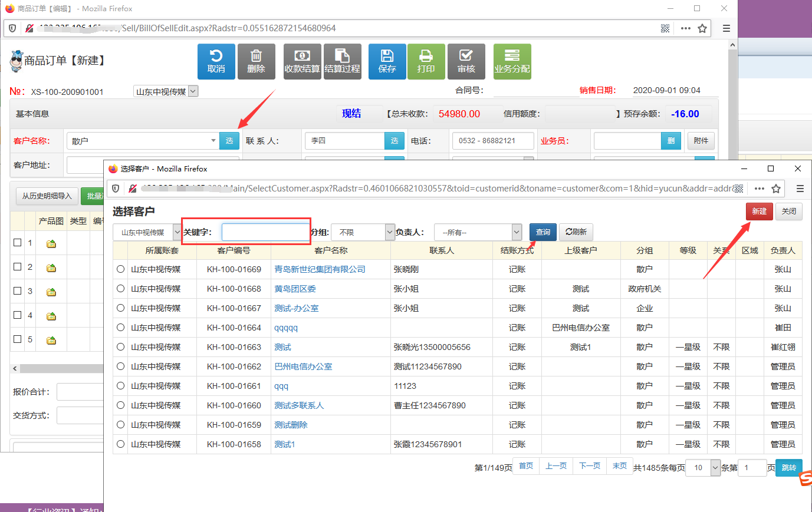Screen dimensions: 812x512
Task: Select radio for customer KH-100-01669
Action: [x=121, y=269]
